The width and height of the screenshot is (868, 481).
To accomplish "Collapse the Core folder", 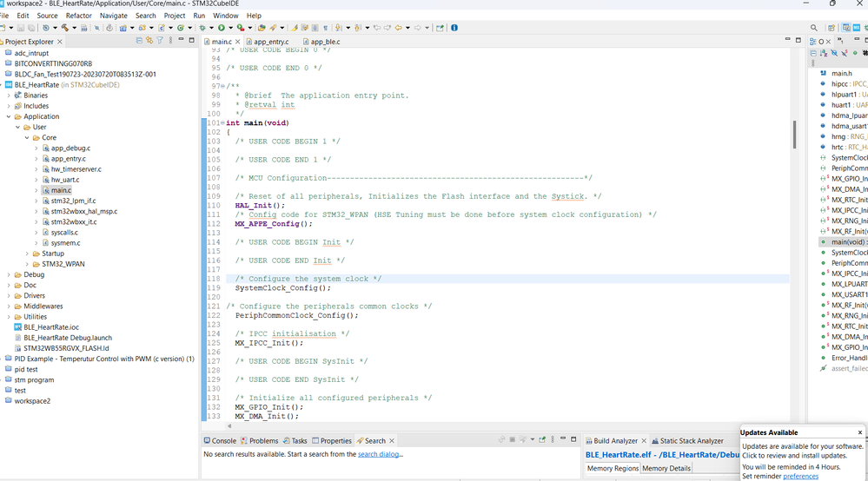I will 27,138.
